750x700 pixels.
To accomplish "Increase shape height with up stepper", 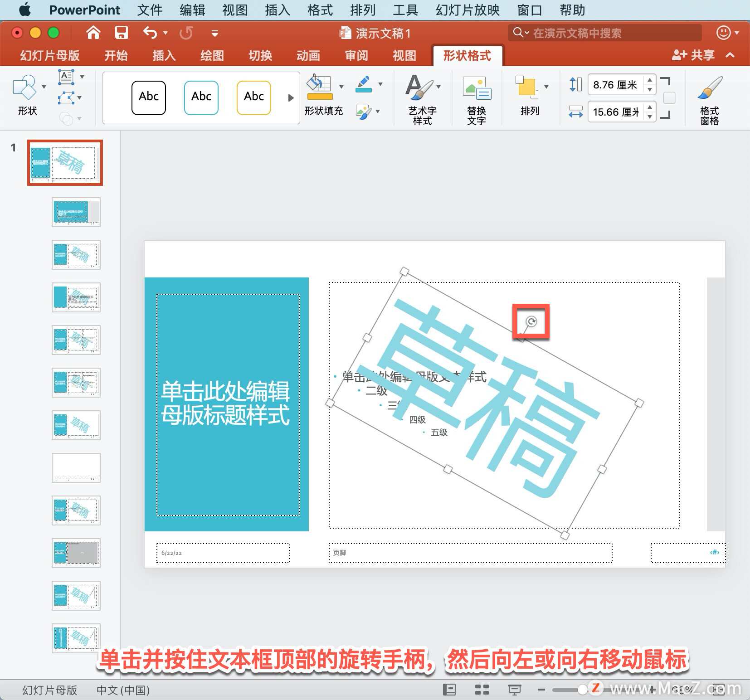I will pyautogui.click(x=650, y=80).
